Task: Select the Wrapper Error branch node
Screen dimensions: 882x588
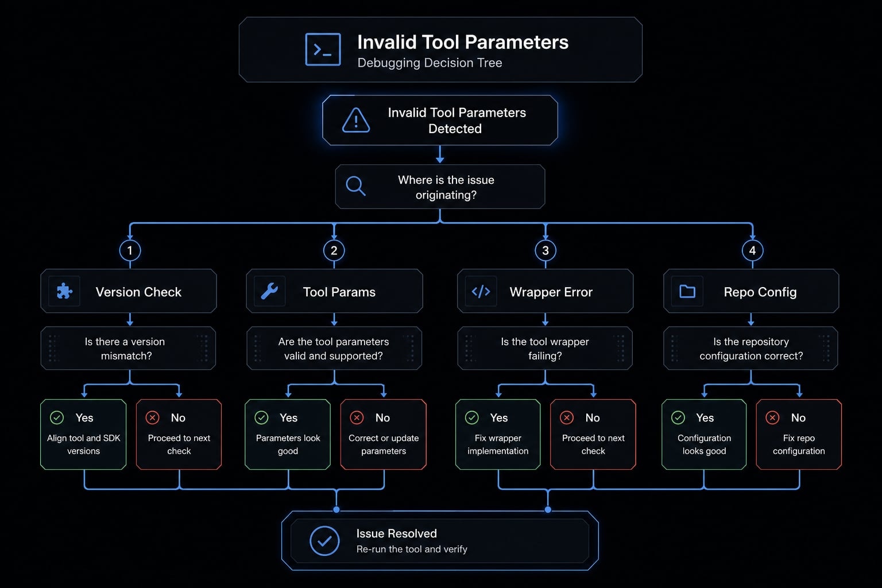Action: pos(545,291)
